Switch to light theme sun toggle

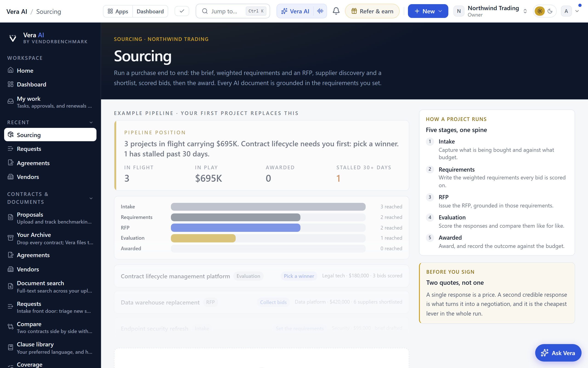tap(540, 11)
